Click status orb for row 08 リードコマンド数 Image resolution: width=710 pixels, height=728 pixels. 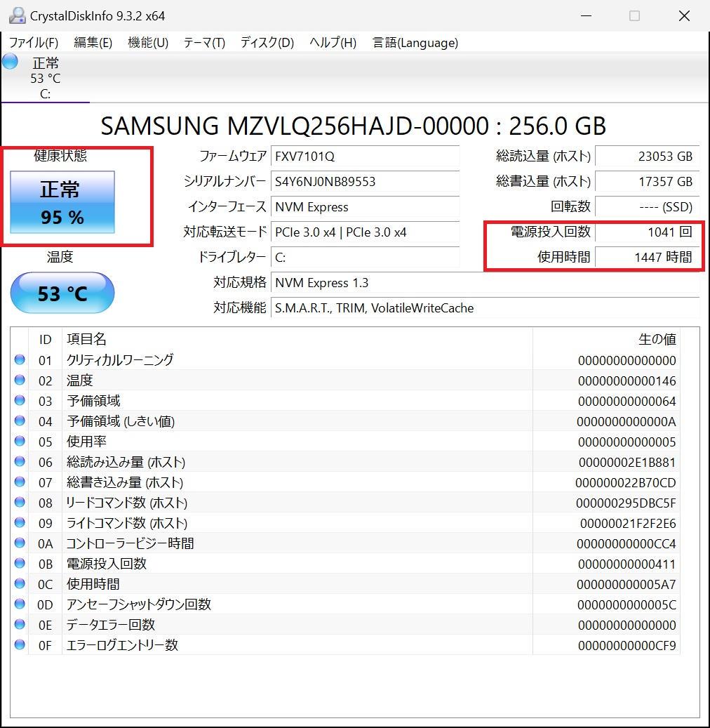click(20, 502)
